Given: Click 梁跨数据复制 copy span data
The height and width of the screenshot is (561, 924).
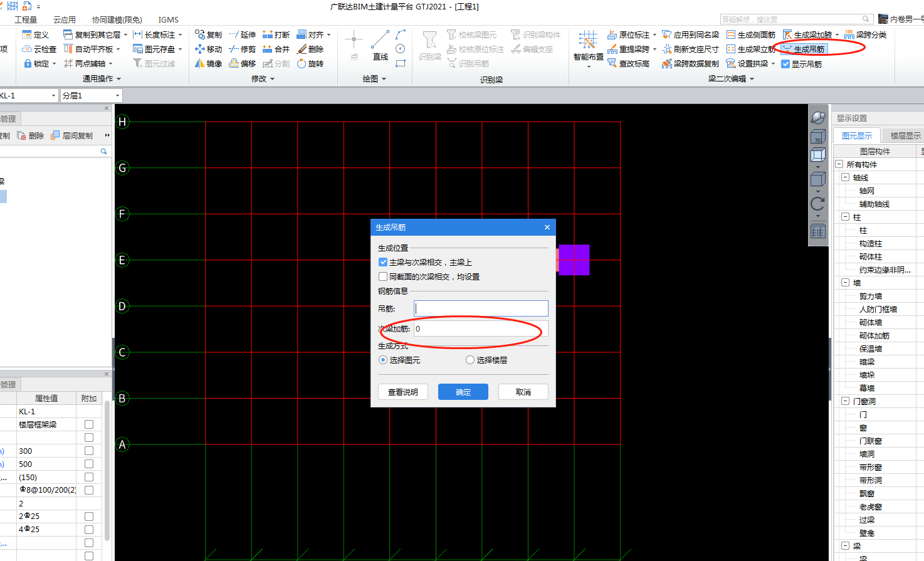Looking at the screenshot, I should pos(690,63).
